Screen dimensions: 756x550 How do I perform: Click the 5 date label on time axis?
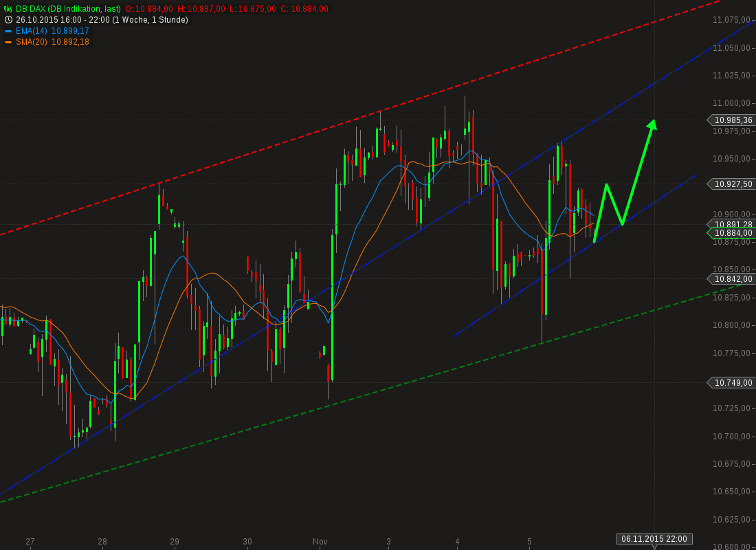[x=529, y=542]
